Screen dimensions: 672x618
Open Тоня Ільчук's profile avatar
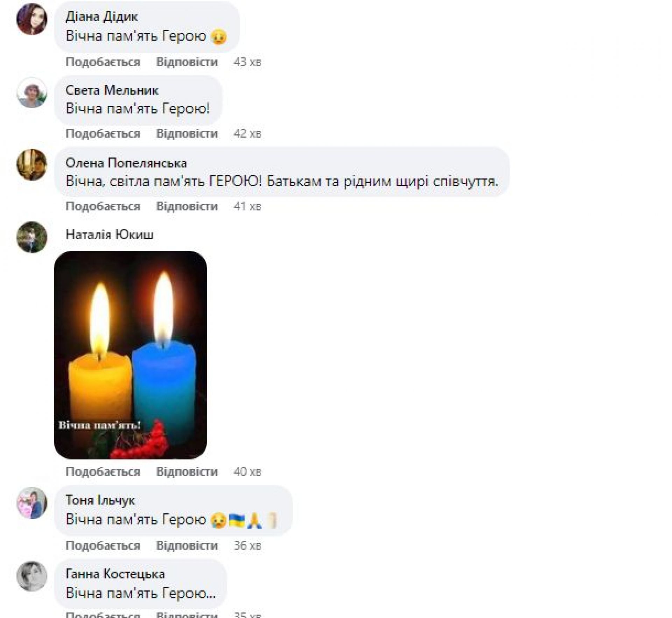[32, 503]
